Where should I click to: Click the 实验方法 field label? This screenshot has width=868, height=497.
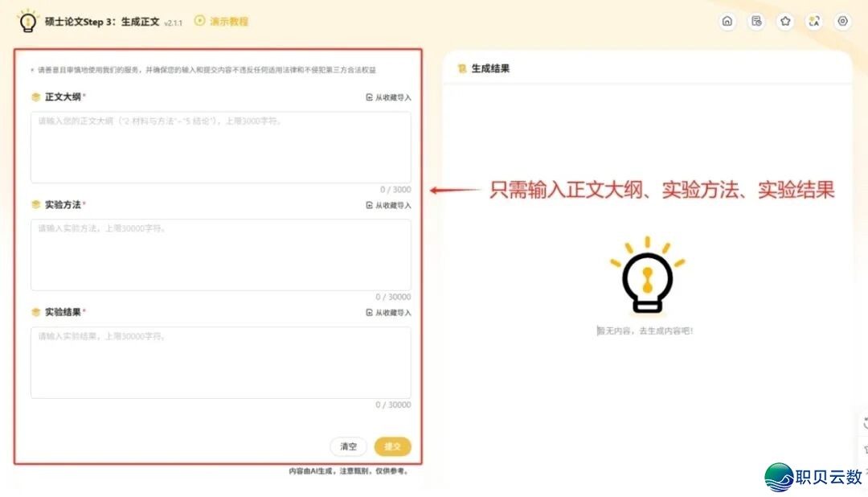click(x=63, y=204)
